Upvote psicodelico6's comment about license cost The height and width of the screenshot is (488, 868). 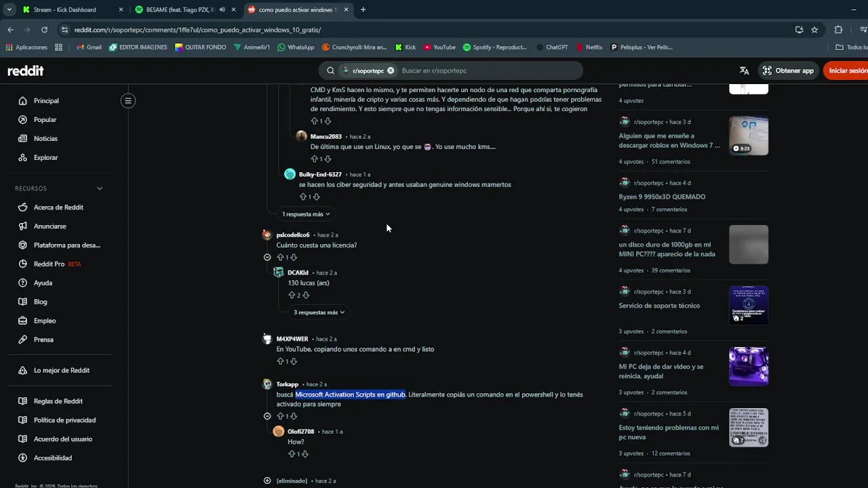280,258
